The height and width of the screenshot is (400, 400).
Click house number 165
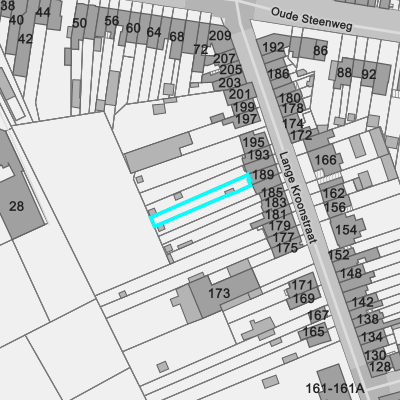314,332
